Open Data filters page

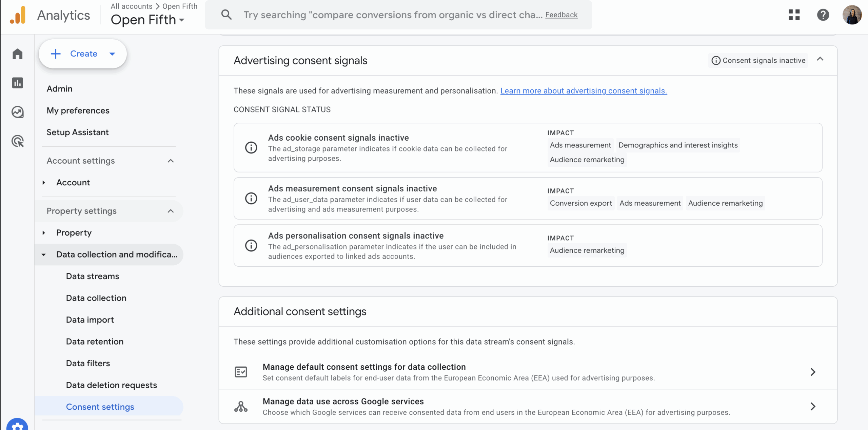pyautogui.click(x=88, y=363)
